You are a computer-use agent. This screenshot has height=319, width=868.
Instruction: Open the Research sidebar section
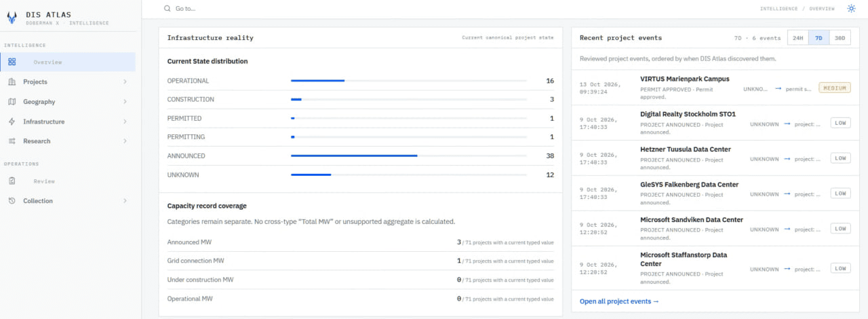[x=69, y=141]
